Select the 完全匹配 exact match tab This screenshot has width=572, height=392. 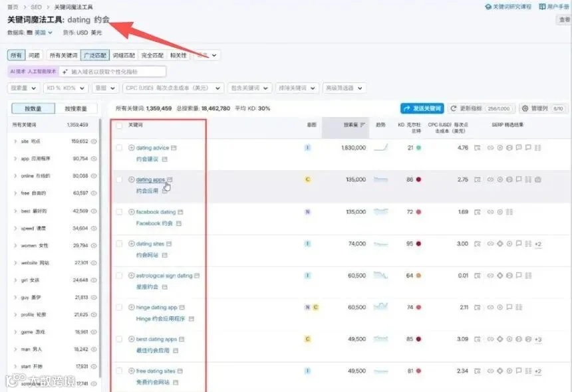152,55
